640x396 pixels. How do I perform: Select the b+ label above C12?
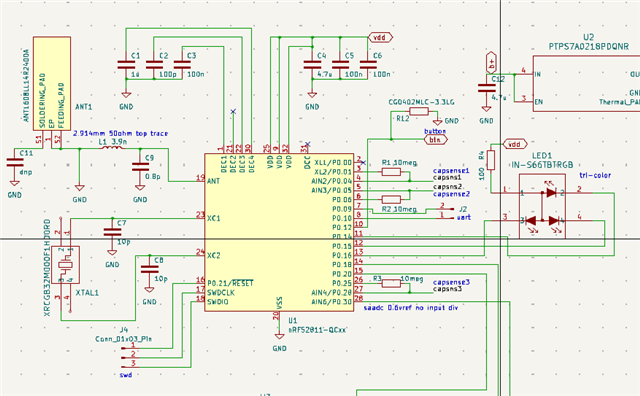(x=491, y=63)
